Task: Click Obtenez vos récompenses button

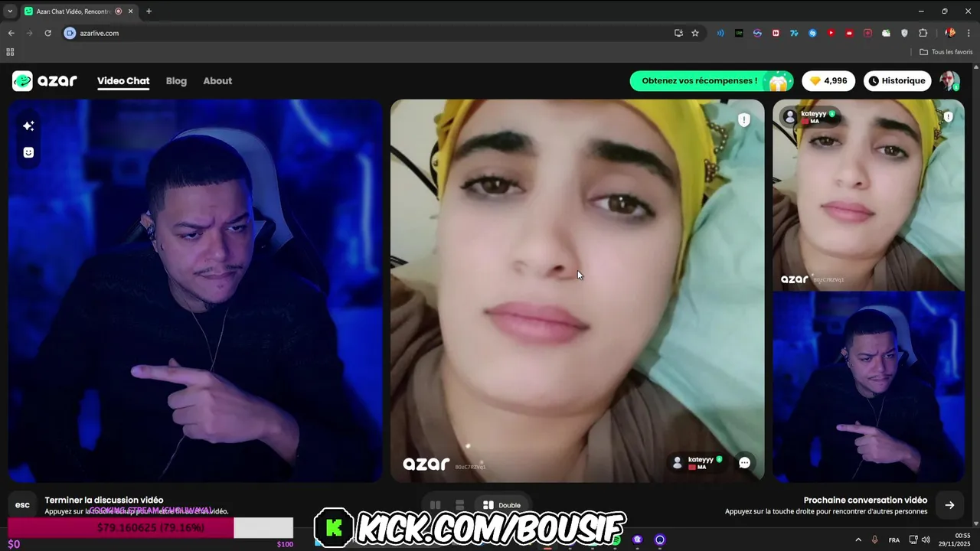Action: point(711,81)
